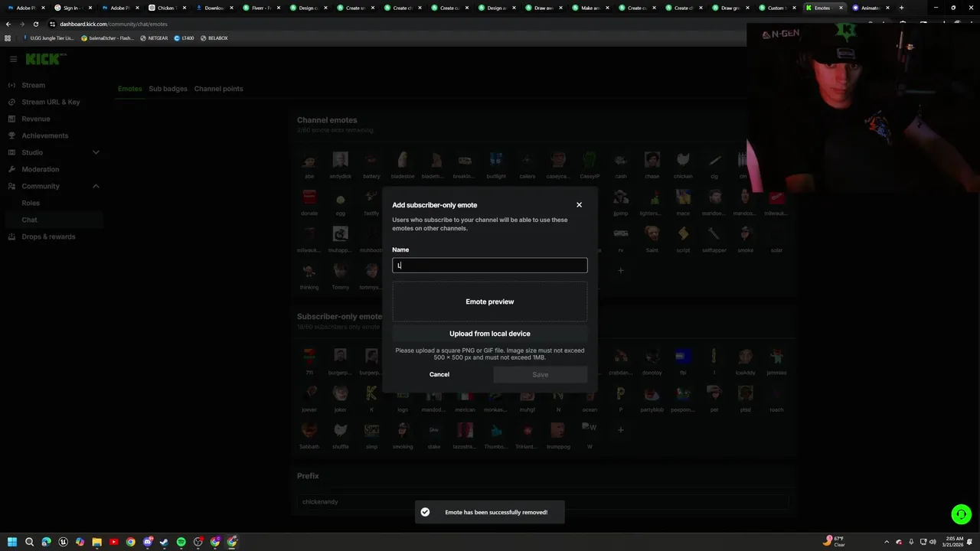
Task: Open Spotify from taskbar
Action: [181, 542]
